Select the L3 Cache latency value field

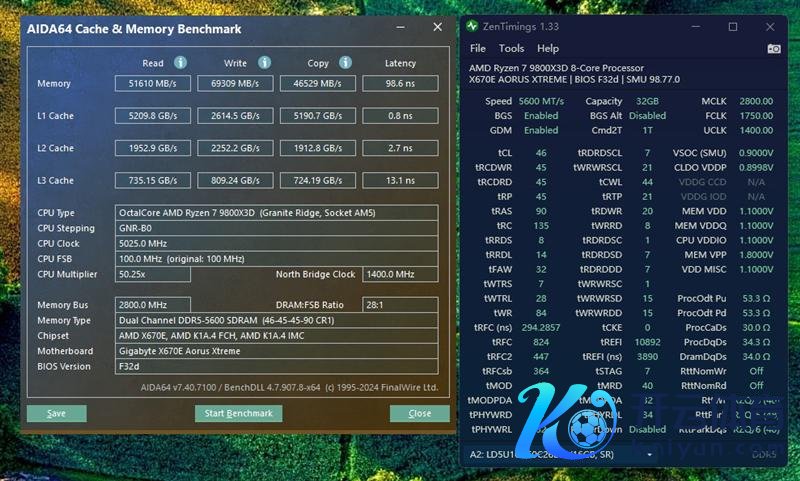click(x=400, y=181)
